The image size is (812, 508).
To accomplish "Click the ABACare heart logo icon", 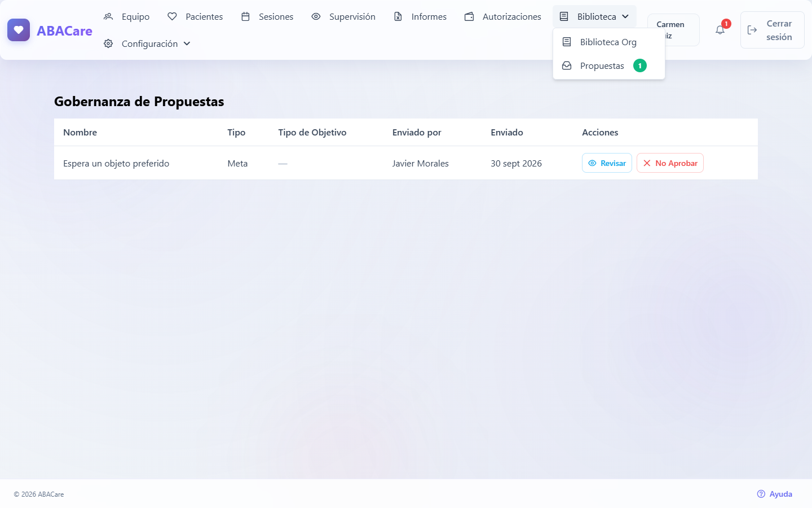I will pos(19,30).
